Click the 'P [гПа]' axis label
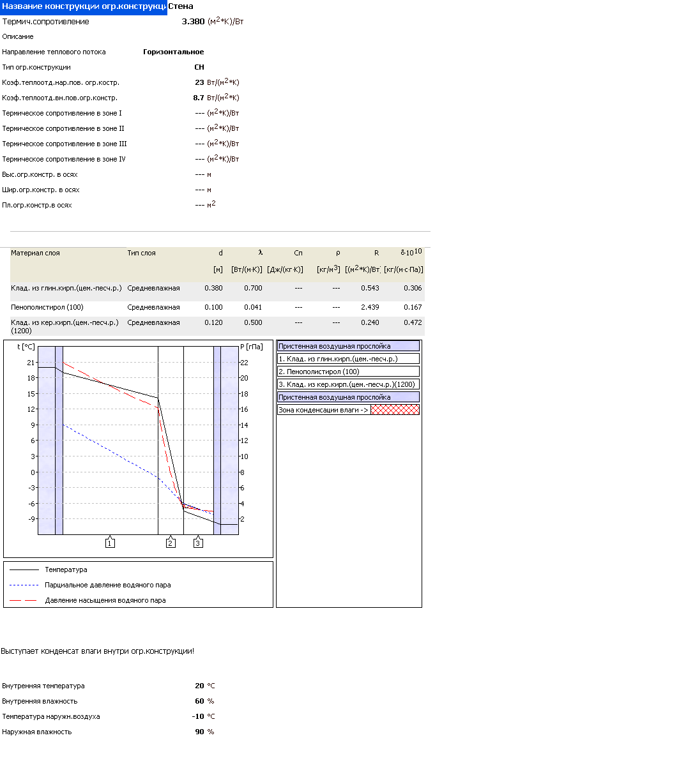This screenshot has width=679, height=784. click(x=252, y=347)
